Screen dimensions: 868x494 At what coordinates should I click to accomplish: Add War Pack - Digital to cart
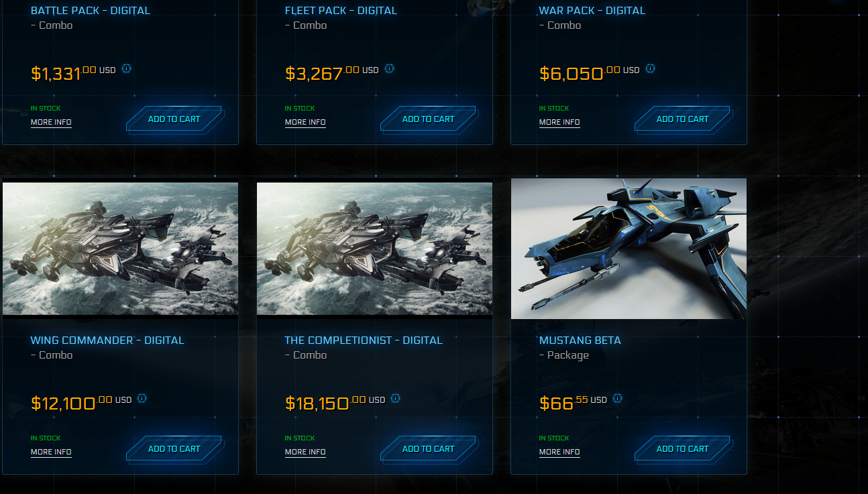(683, 119)
